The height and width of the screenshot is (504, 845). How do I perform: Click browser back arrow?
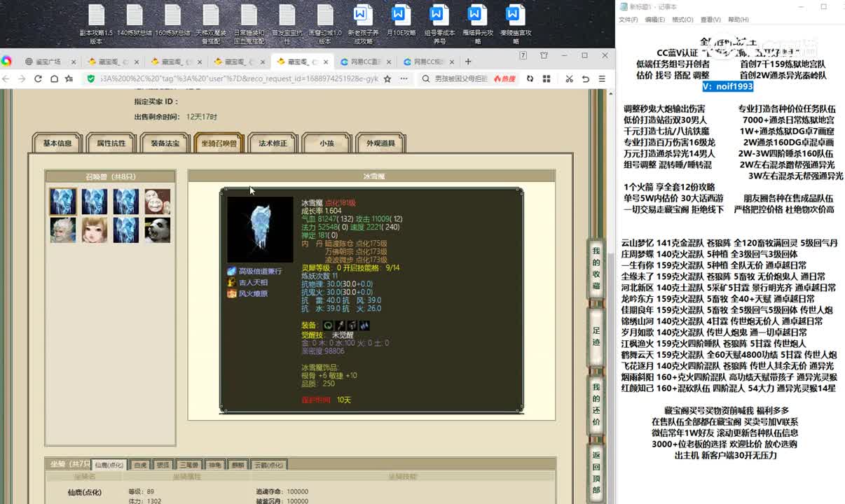[6, 79]
